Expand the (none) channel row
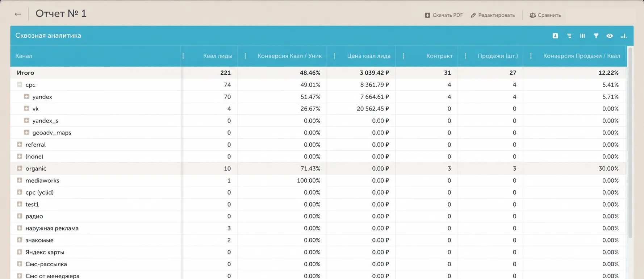The width and height of the screenshot is (644, 279). [x=20, y=156]
